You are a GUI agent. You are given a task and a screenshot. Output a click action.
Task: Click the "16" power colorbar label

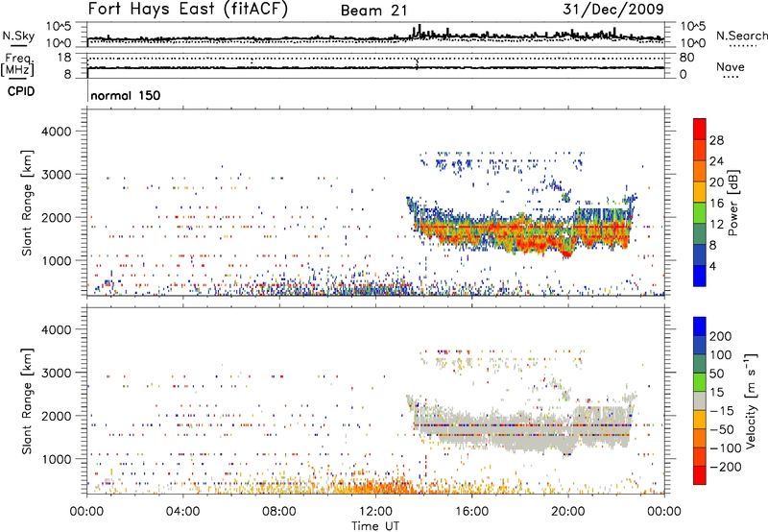tap(716, 204)
